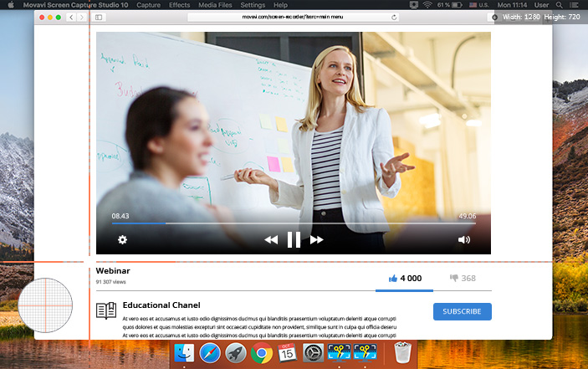Image resolution: width=588 pixels, height=369 pixels.
Task: Pause the webinar video playback
Action: coord(294,239)
